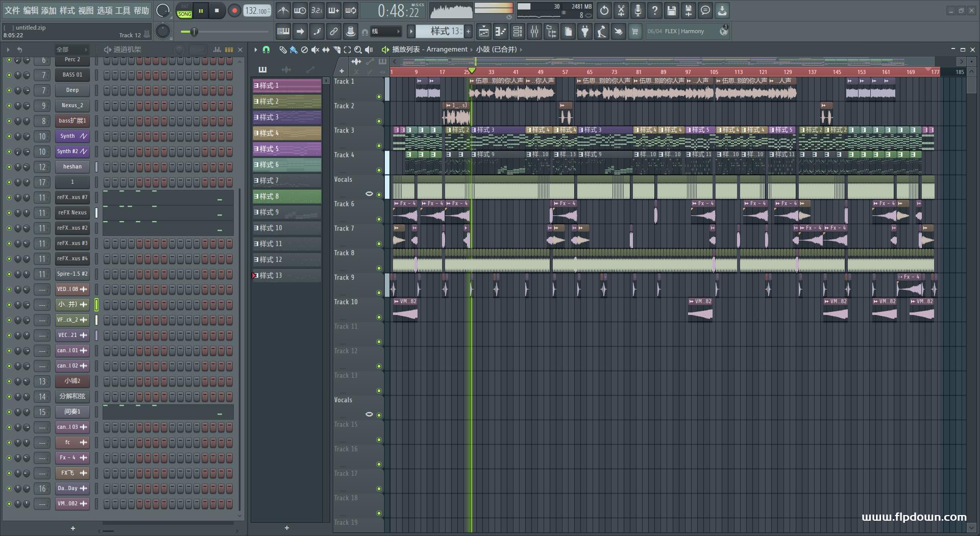Toggle loop recording icon
980x536 pixels.
[x=351, y=10]
